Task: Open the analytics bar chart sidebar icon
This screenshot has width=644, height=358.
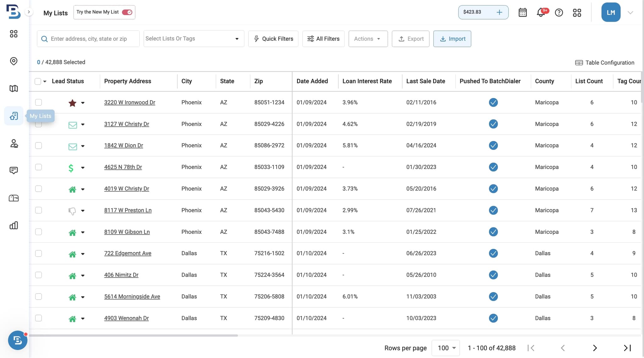Action: pos(13,225)
